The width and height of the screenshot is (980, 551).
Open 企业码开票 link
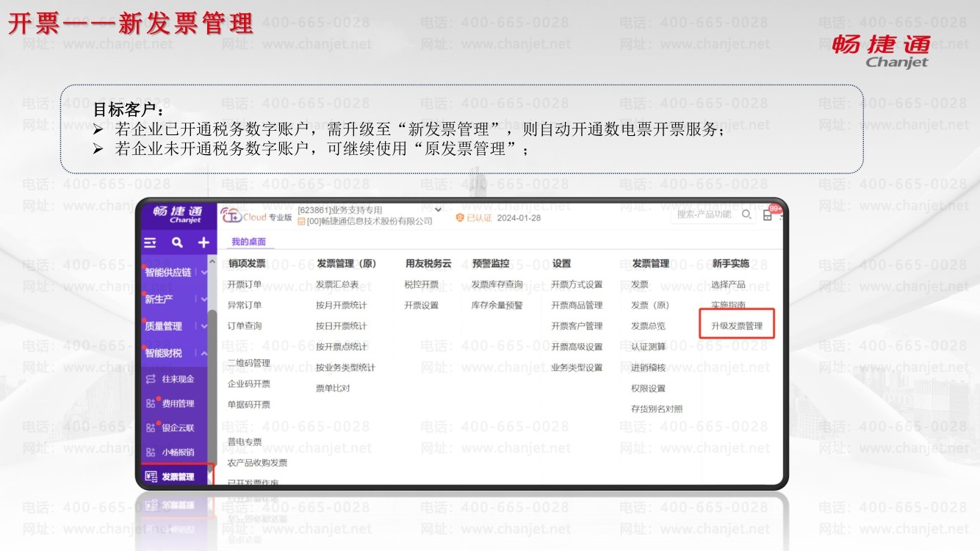pos(249,383)
